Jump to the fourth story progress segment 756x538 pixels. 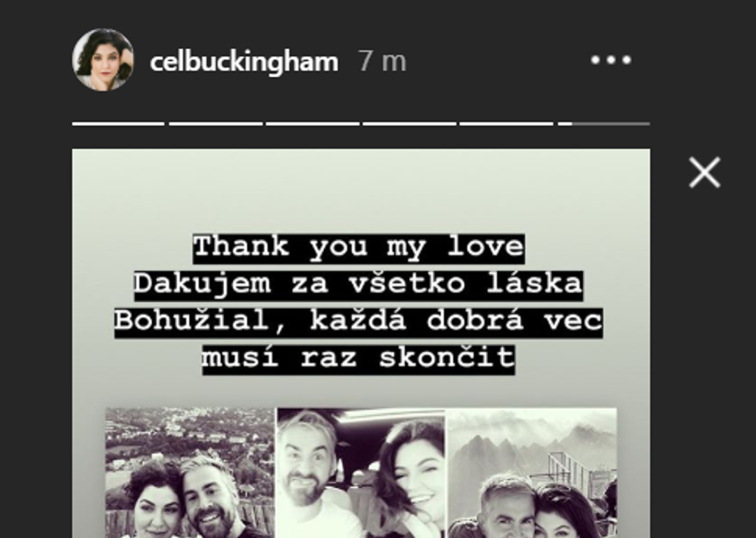[x=409, y=124]
